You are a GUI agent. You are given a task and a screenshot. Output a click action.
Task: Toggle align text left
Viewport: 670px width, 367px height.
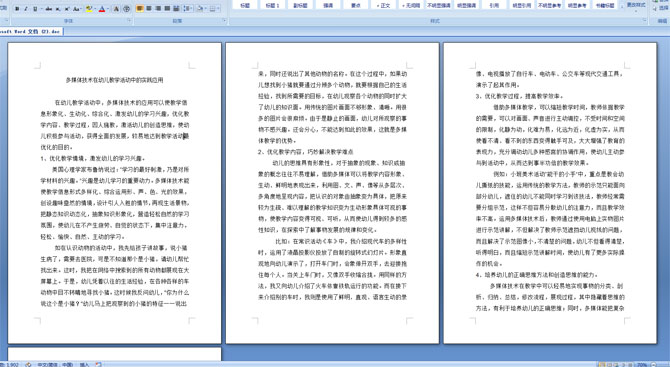140,9
